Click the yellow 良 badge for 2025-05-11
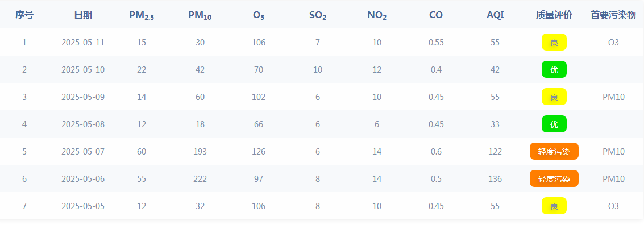The height and width of the screenshot is (225, 644). point(554,42)
